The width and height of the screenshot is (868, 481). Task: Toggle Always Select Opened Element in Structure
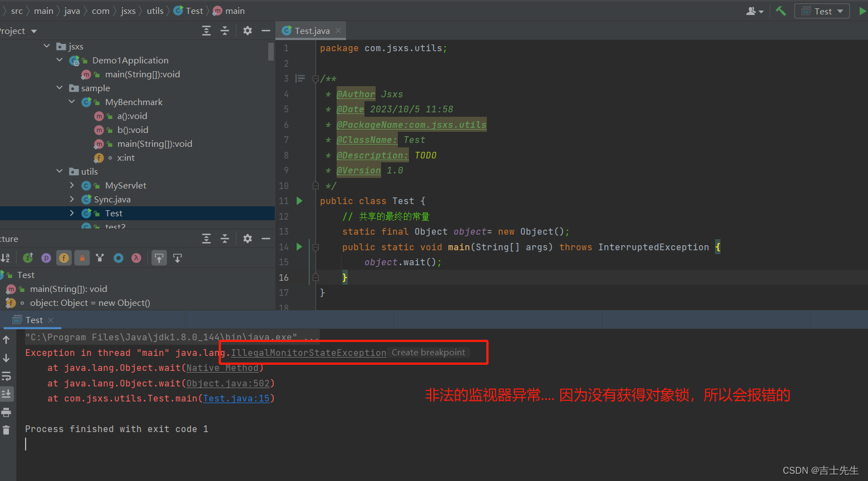(159, 257)
